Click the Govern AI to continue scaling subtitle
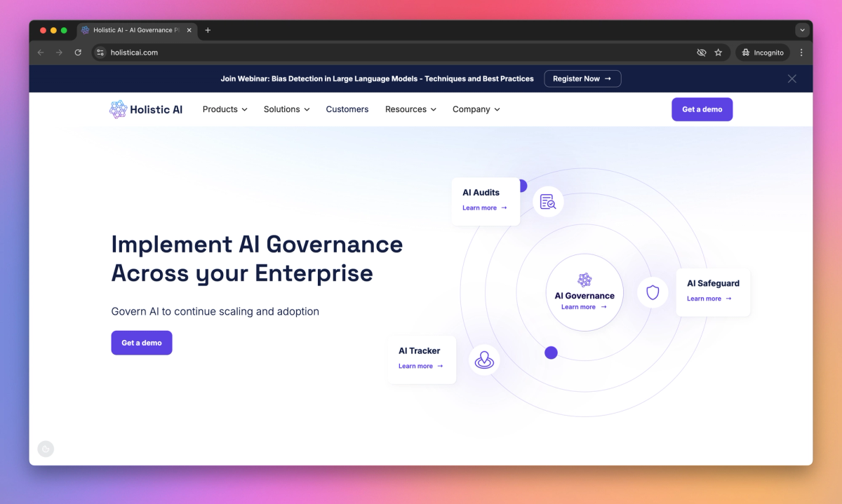 pos(215,311)
